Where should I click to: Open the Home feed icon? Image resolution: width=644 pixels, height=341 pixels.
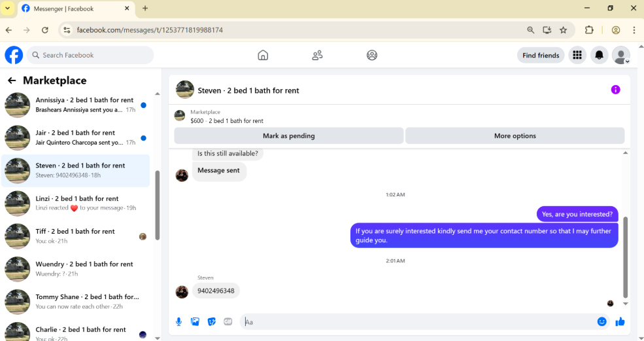(263, 55)
